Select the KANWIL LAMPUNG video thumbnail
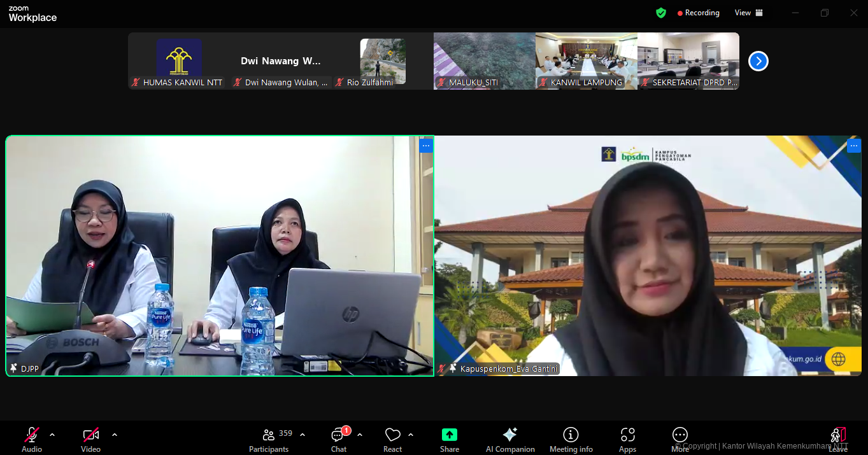Viewport: 868px width, 455px height. (x=586, y=61)
